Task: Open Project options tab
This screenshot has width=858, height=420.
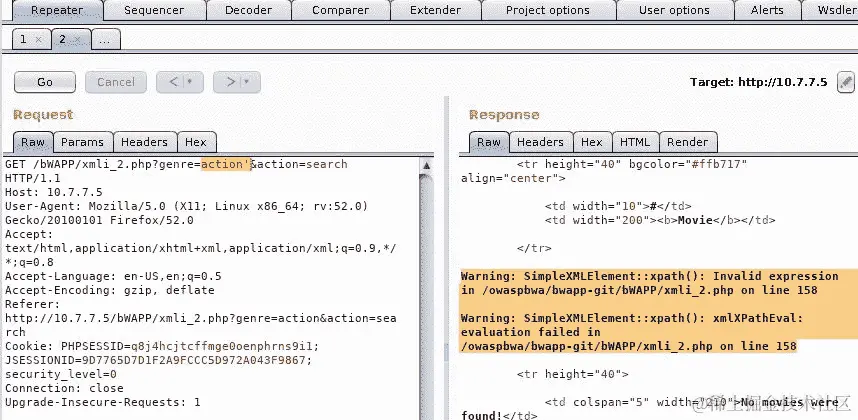Action: pos(548,10)
